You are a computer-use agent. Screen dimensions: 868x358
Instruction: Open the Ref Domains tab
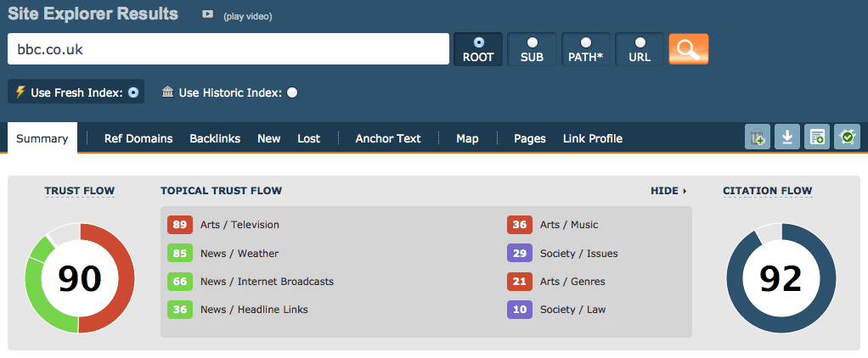pos(138,138)
